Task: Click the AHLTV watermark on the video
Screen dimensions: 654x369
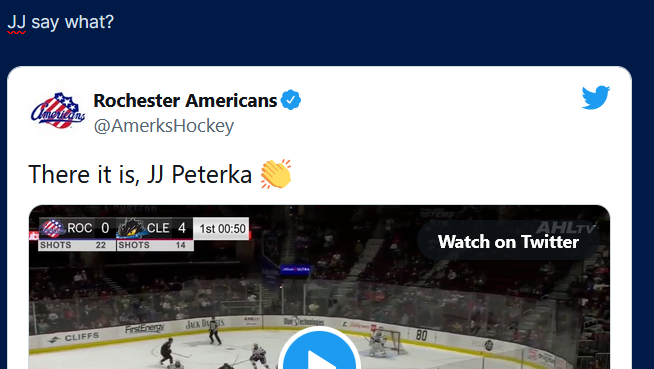Action: [566, 228]
